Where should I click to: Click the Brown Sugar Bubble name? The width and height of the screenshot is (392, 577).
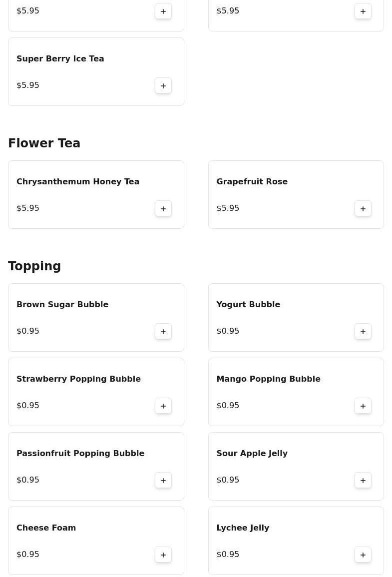pos(62,305)
